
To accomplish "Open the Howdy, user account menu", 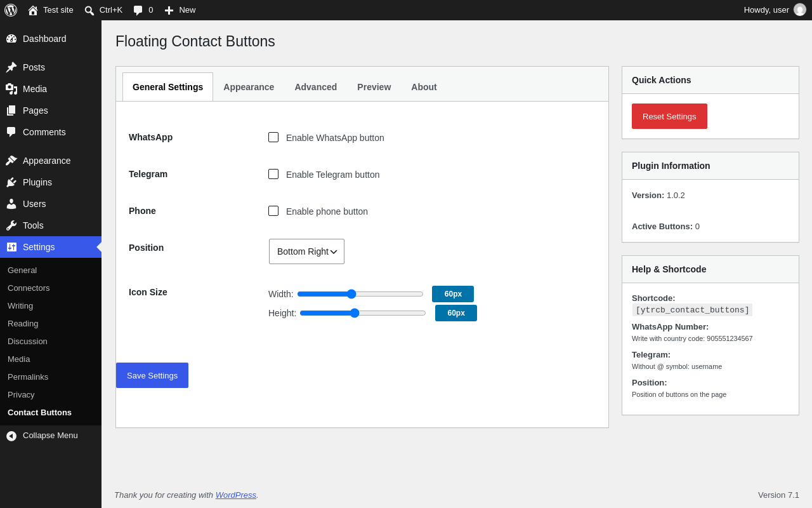I will tap(775, 10).
